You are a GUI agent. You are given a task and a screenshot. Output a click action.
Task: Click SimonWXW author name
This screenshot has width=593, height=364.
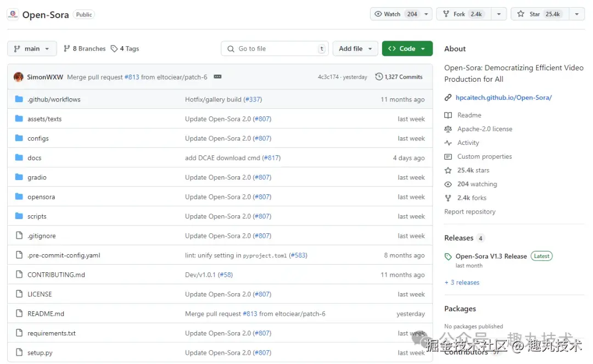[x=45, y=77]
